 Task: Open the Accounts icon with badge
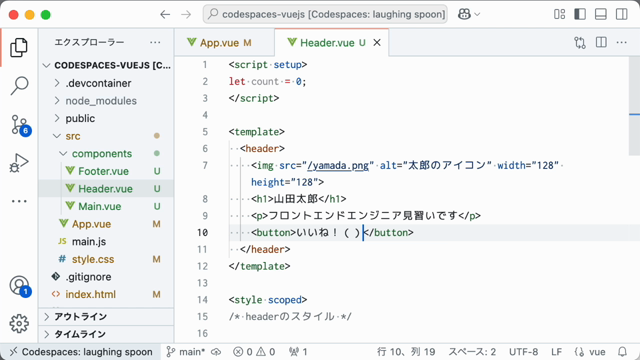pyautogui.click(x=20, y=286)
